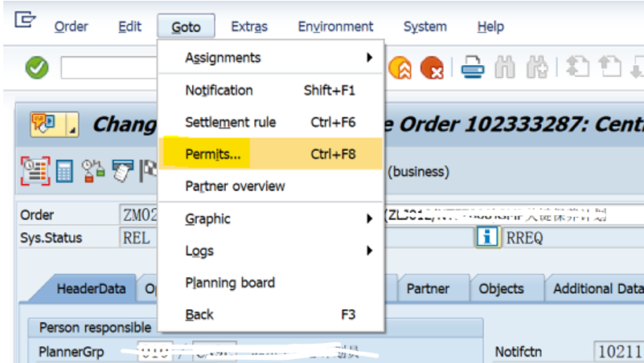The image size is (644, 363).
Task: Click the red Cancel icon
Action: [432, 67]
